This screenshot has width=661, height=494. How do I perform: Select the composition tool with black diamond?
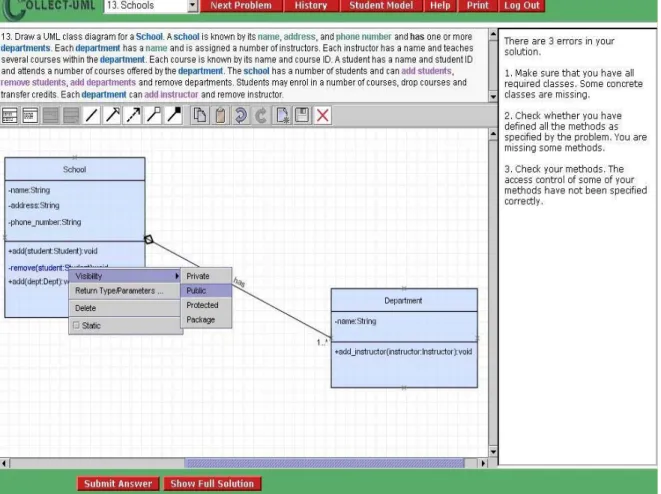tap(174, 115)
